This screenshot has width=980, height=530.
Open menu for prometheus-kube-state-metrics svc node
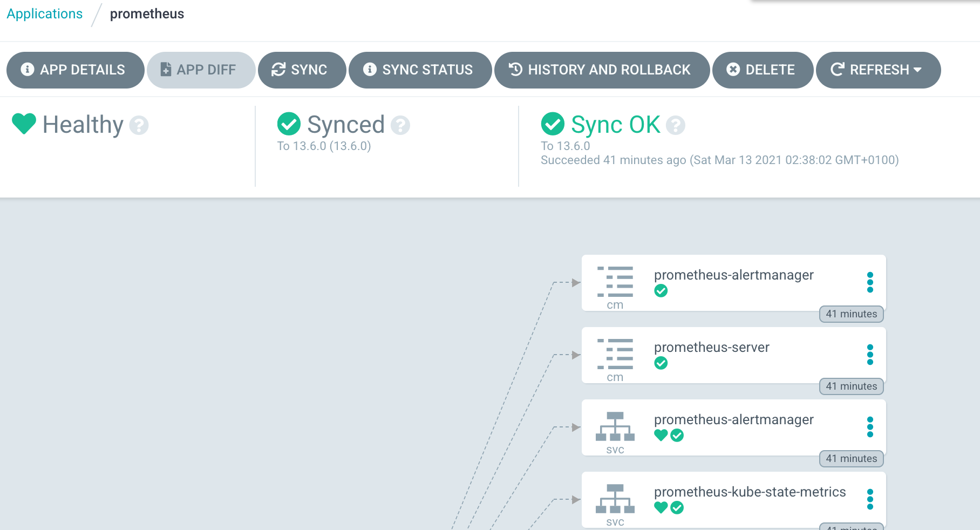(x=870, y=499)
